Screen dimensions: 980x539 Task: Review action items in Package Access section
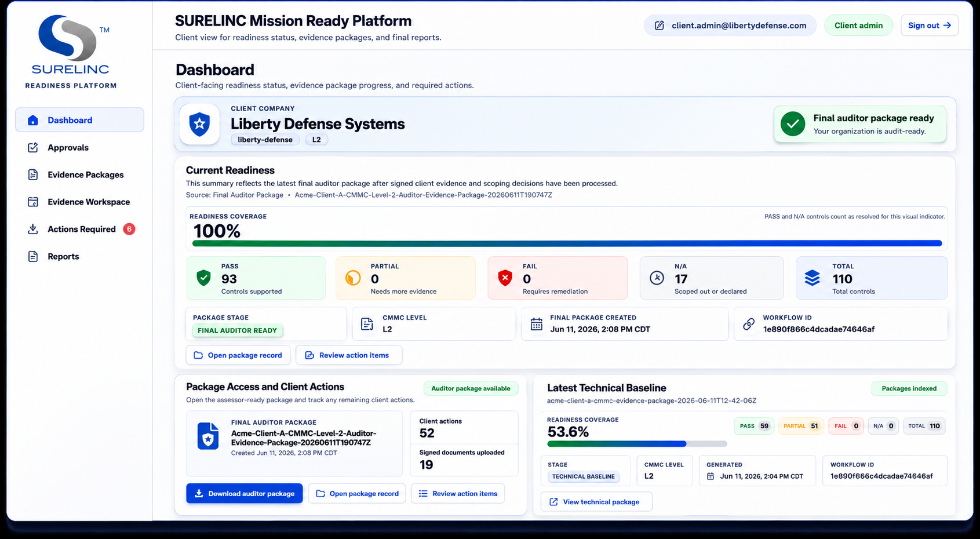pyautogui.click(x=458, y=493)
